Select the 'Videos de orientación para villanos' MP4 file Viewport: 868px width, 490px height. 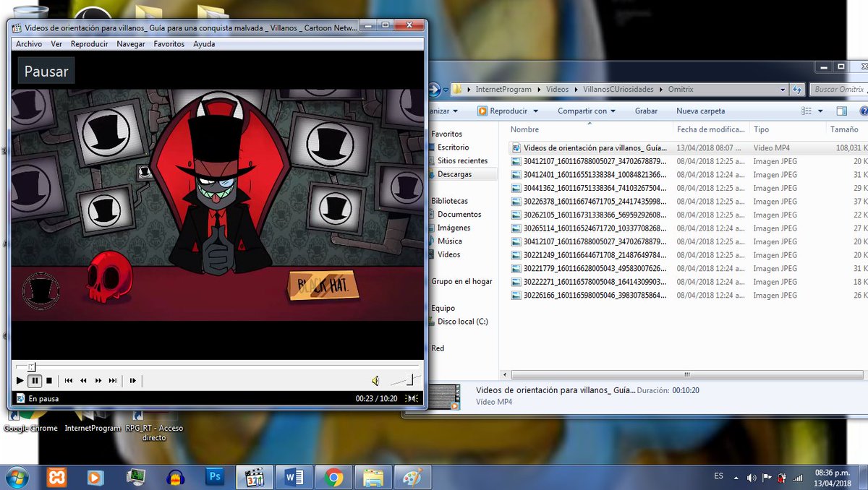pyautogui.click(x=687, y=147)
